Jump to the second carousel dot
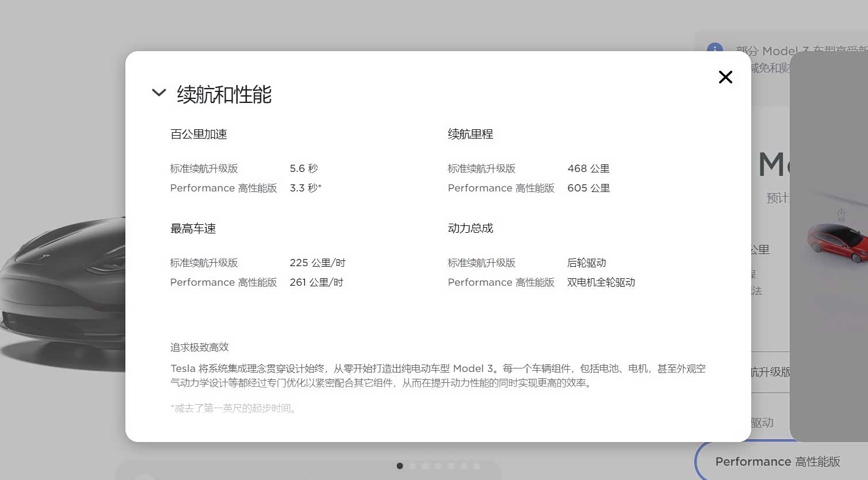Screen dimensions: 868x480 [412, 466]
